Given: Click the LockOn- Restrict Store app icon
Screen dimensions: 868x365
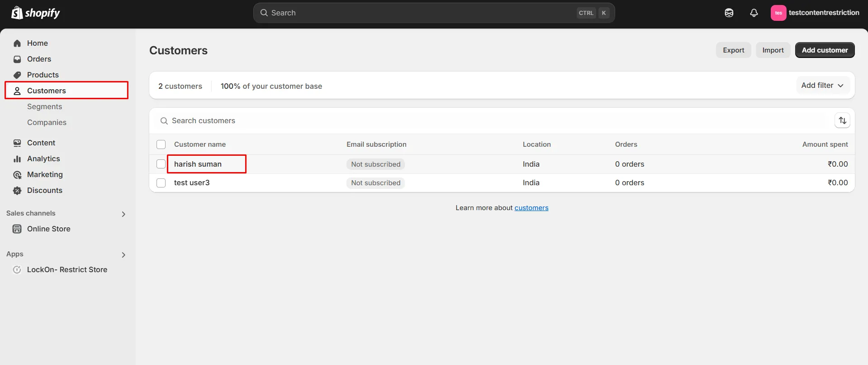Looking at the screenshot, I should (17, 270).
